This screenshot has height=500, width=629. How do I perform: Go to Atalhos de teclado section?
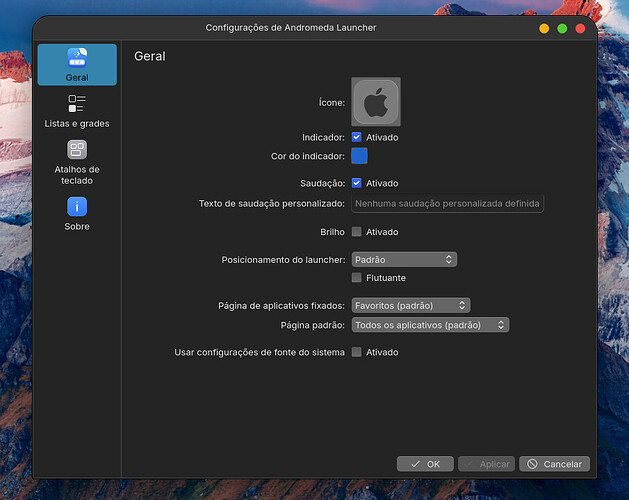77,163
